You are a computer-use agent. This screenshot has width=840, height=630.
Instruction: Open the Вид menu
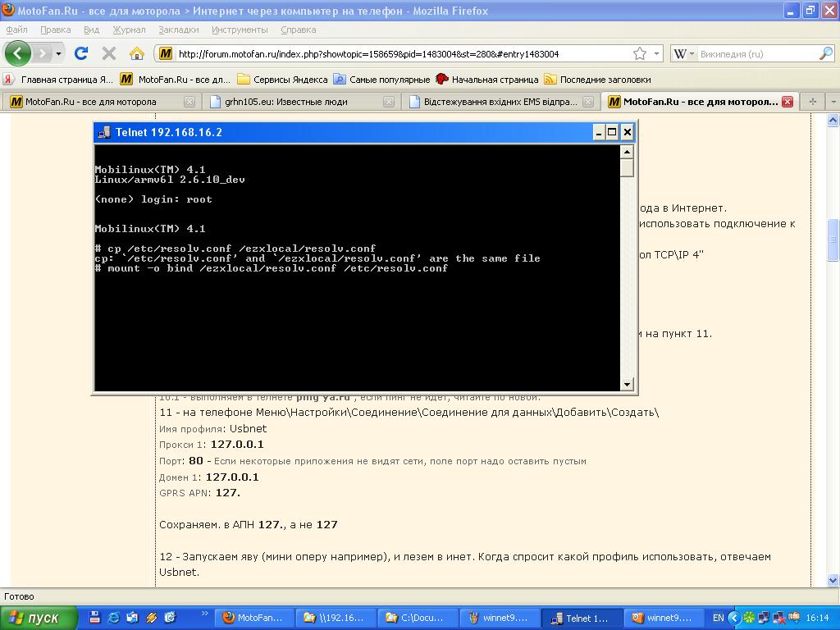[x=92, y=30]
